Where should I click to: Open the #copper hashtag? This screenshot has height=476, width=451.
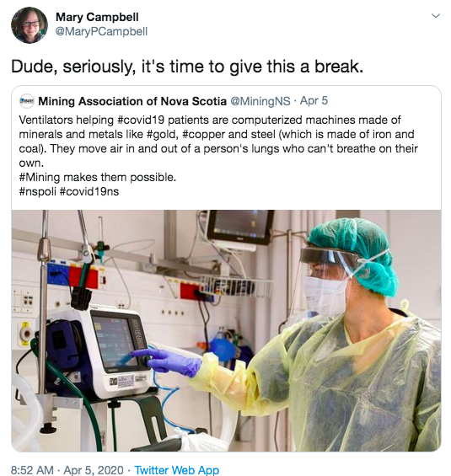click(203, 134)
